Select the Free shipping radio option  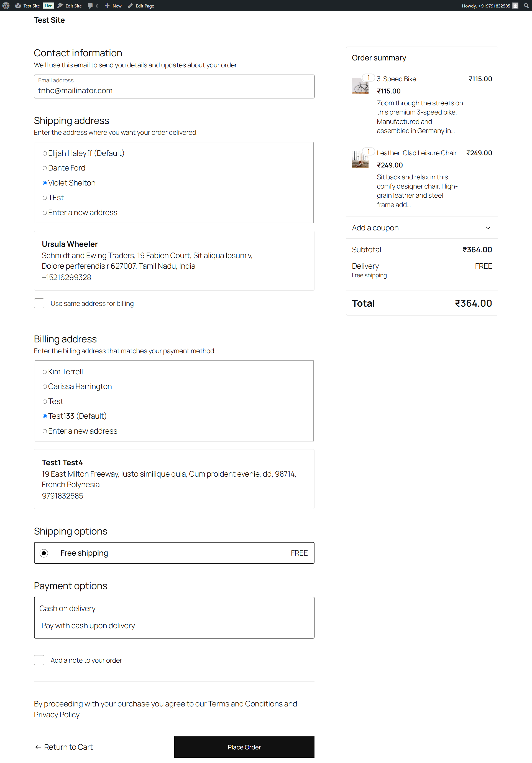tap(44, 553)
